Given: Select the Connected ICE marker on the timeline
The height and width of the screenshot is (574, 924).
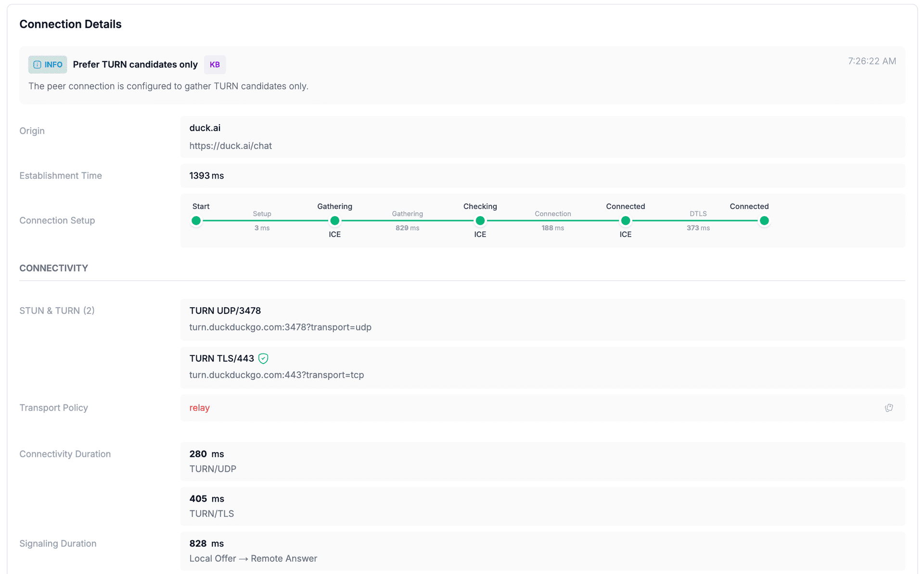Looking at the screenshot, I should pos(625,221).
